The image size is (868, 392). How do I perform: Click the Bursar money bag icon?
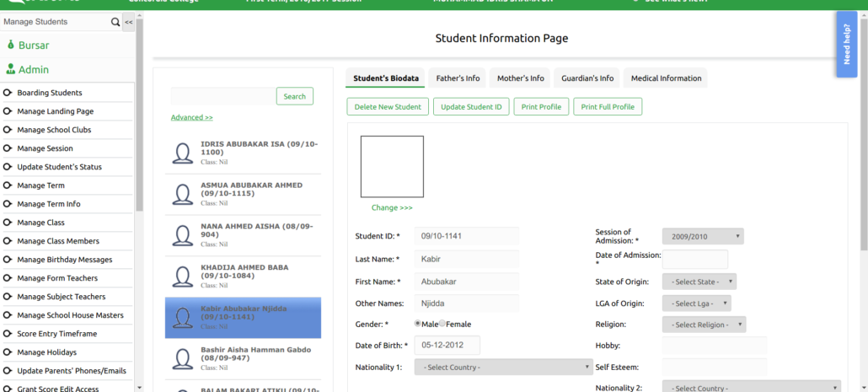pos(10,45)
